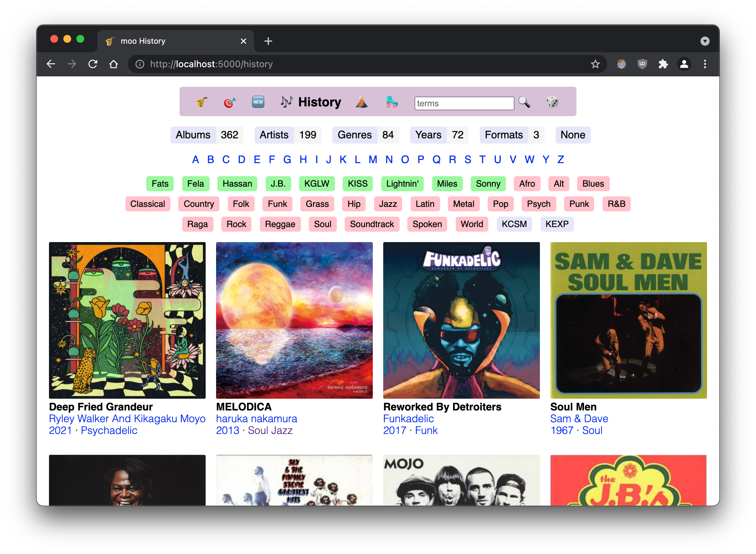Focus the terms search field

tap(464, 103)
